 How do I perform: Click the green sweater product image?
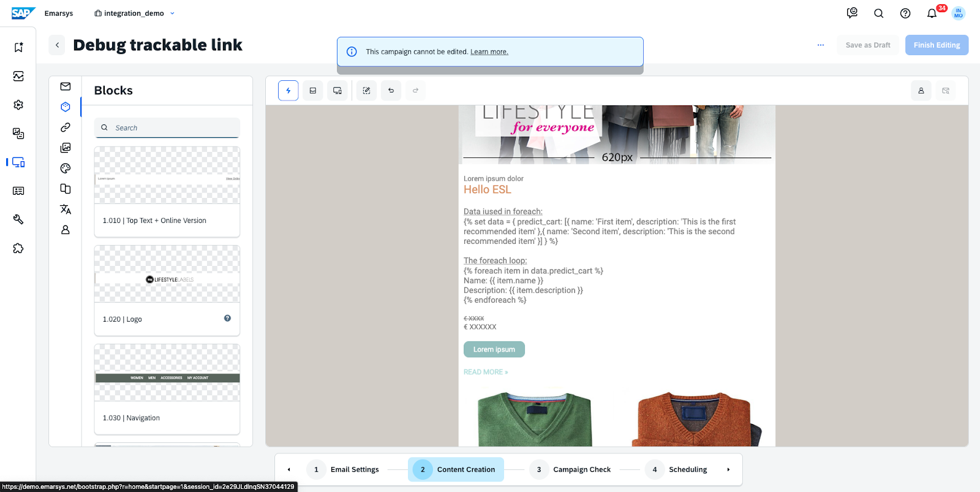tap(535, 420)
